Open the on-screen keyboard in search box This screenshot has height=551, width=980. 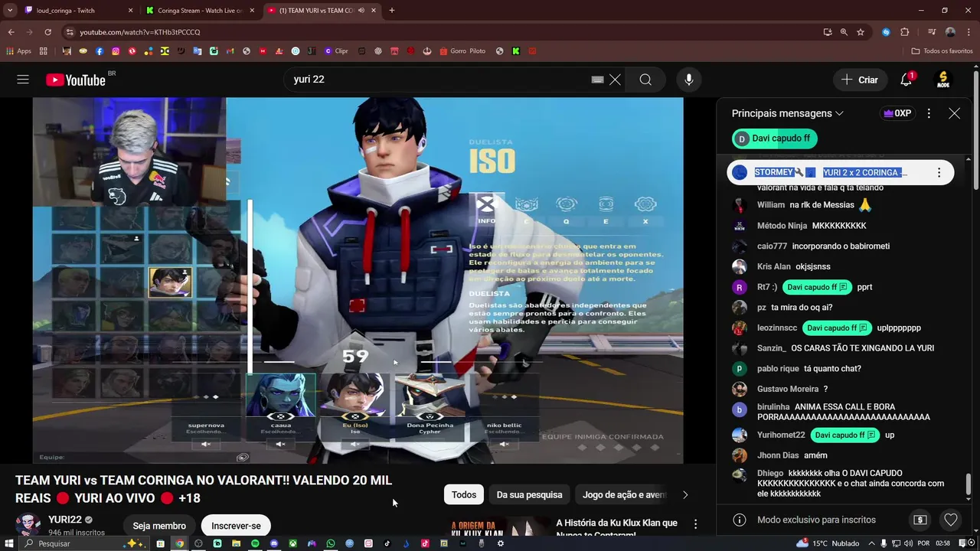click(x=598, y=80)
